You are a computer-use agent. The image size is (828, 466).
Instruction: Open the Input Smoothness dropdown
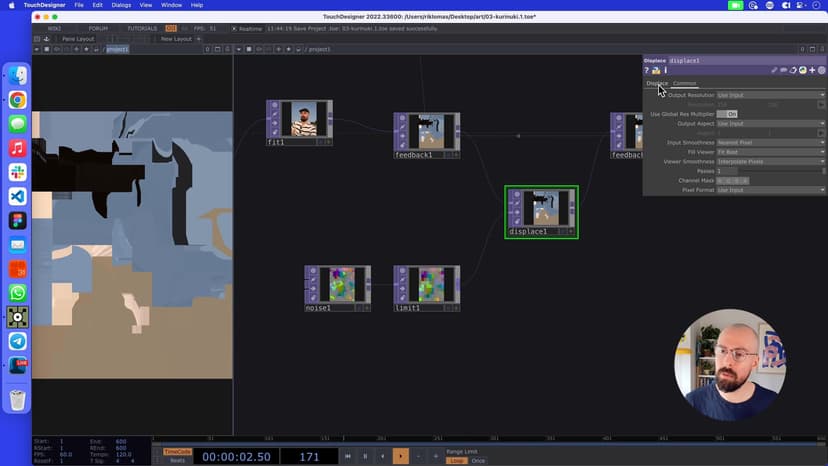770,142
